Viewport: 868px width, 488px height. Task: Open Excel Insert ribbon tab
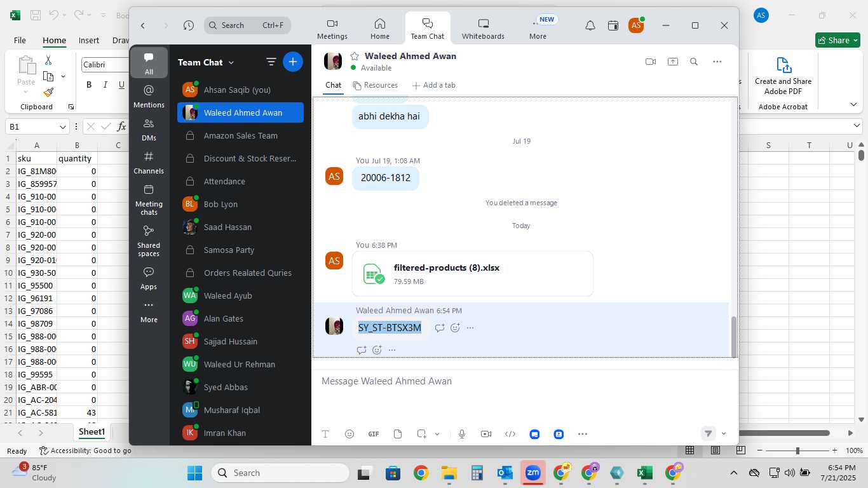tap(89, 40)
